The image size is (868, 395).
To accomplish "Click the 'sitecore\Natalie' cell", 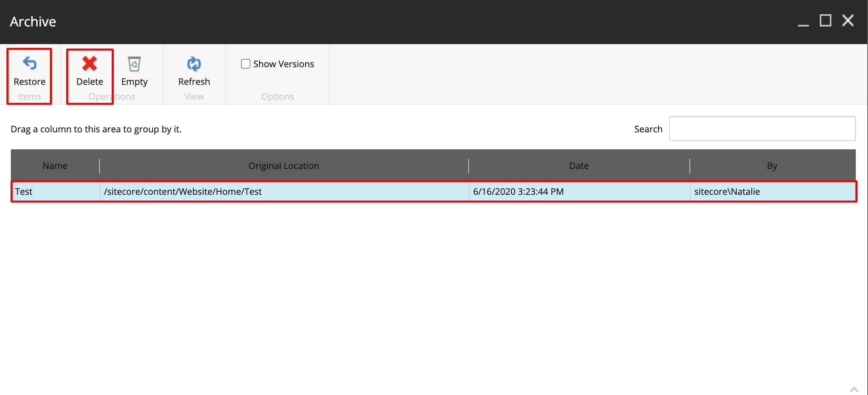I will [773, 191].
